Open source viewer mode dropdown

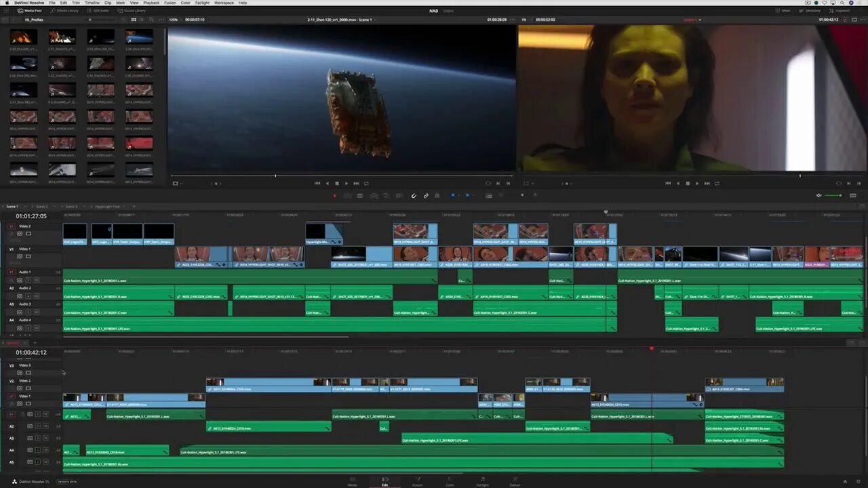pos(178,183)
